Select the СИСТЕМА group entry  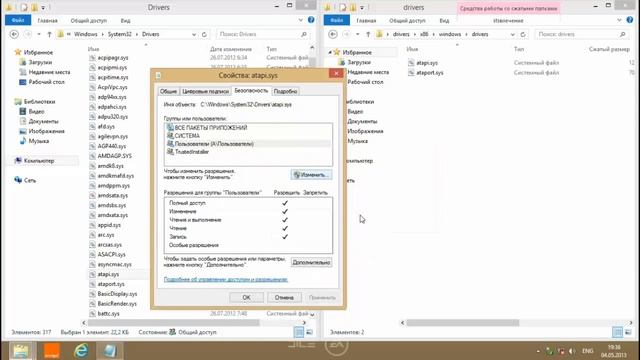[184, 136]
